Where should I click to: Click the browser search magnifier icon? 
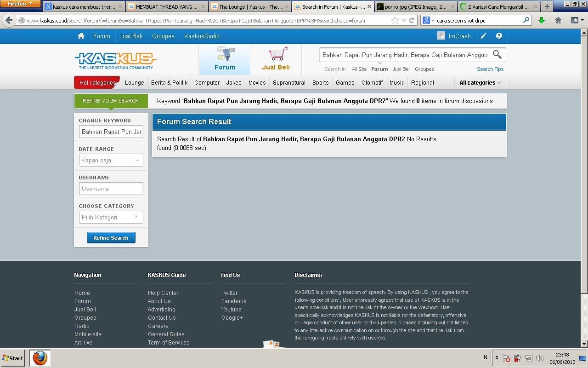(x=526, y=20)
